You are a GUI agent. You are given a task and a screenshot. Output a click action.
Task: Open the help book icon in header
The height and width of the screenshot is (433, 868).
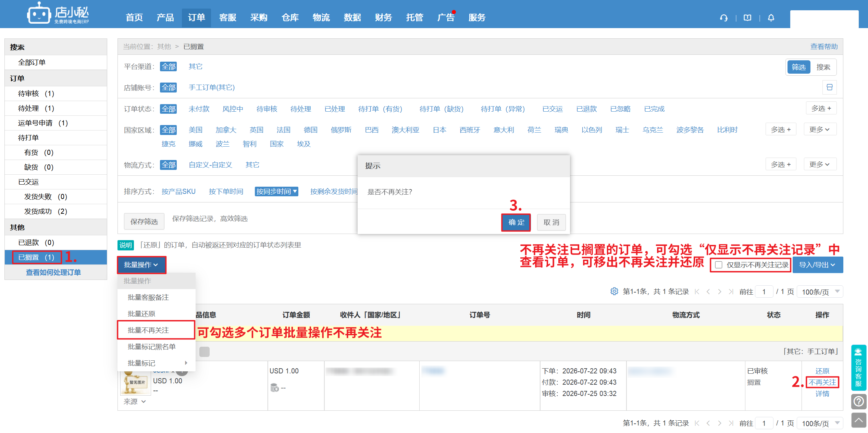pos(747,18)
